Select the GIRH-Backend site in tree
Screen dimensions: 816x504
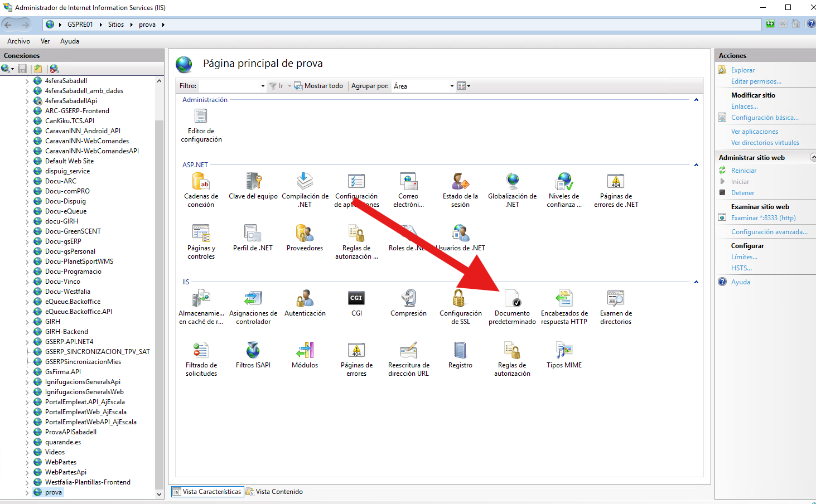pyautogui.click(x=66, y=332)
